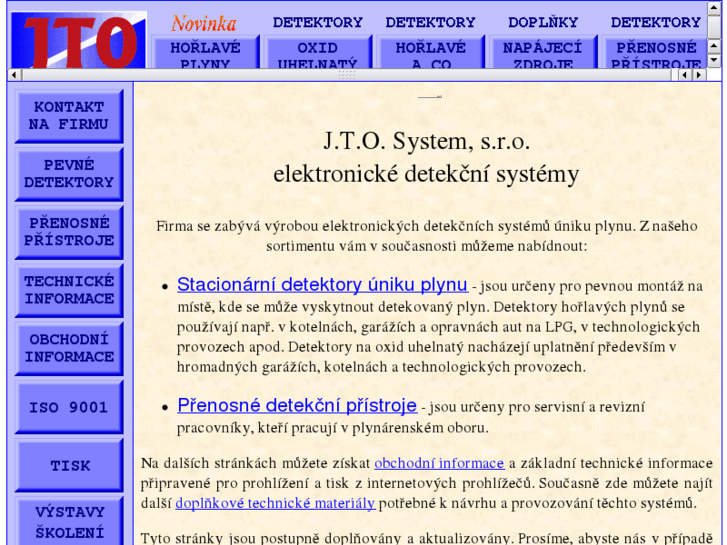
Task: Click top frame horizontal scroll left arrow
Action: click(14, 75)
